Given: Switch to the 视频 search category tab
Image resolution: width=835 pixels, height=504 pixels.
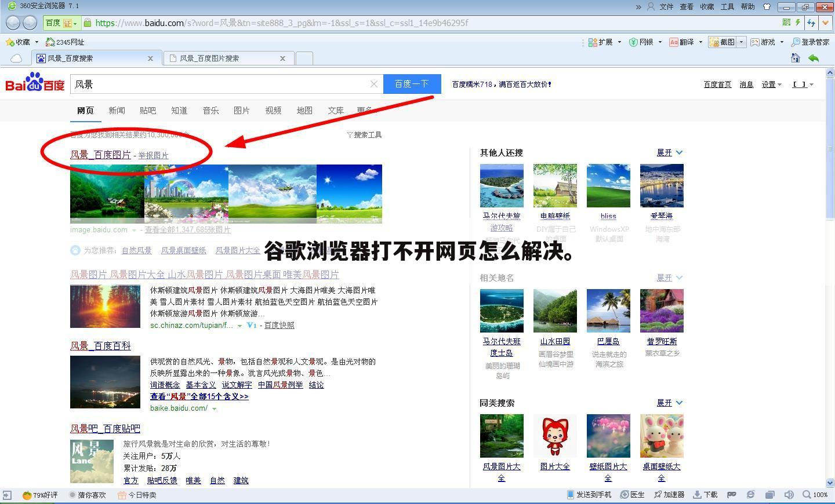Looking at the screenshot, I should (x=273, y=110).
